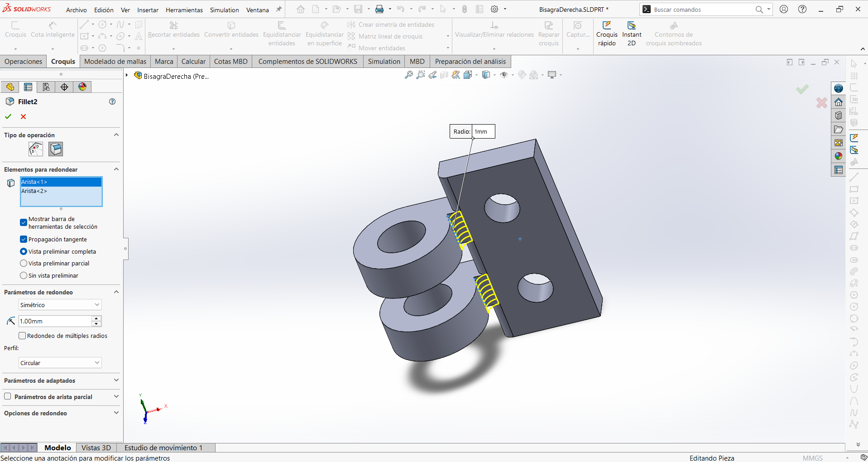Open the Simétrico fillet type dropdown
This screenshot has width=868, height=462.
(60, 305)
